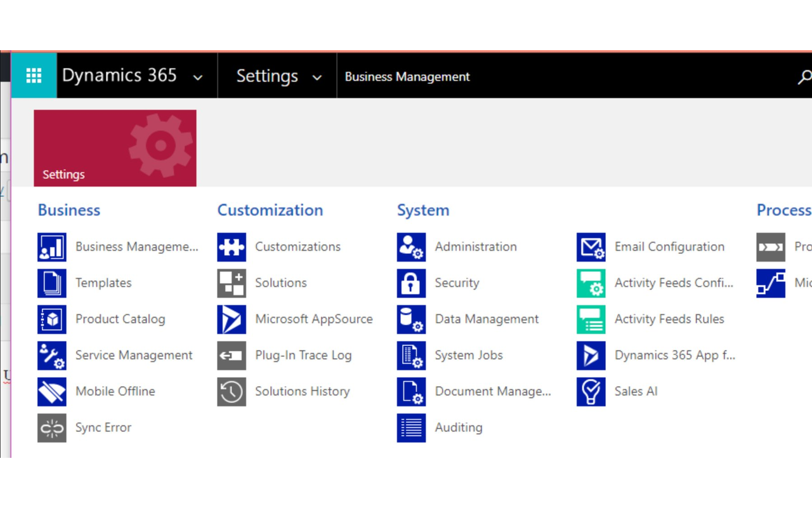Viewport: 812px width, 508px height.
Task: Open the Business Manageme... link text
Action: [137, 247]
